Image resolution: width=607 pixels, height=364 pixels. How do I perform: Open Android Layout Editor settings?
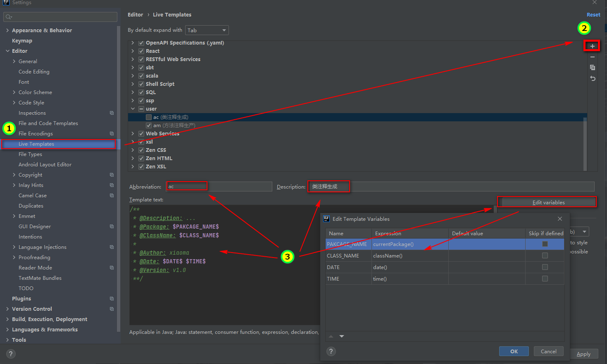45,164
